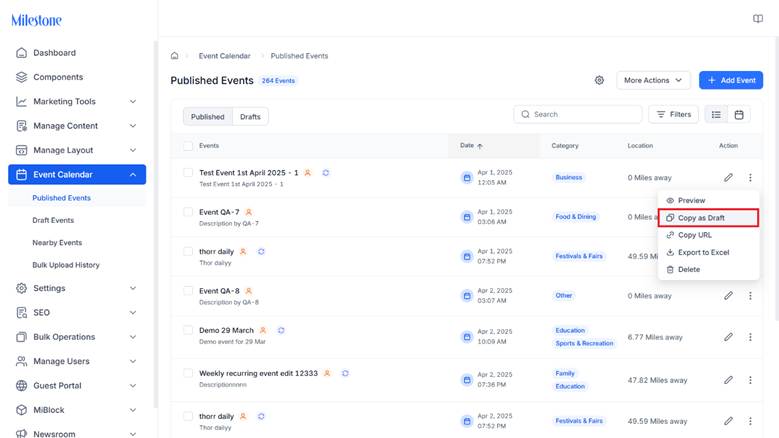Image resolution: width=779 pixels, height=438 pixels.
Task: Click user icon beside Weekly recurring event
Action: [327, 373]
